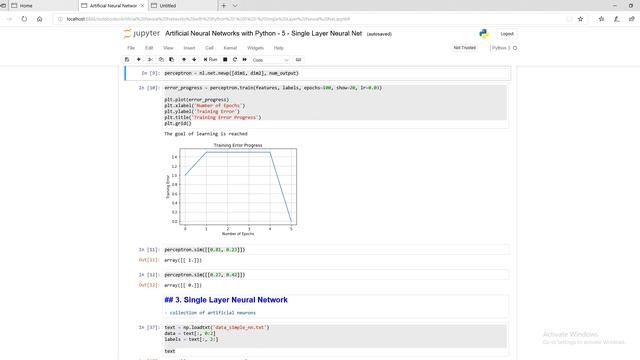Click the perceptron.train code cell
This screenshot has height=360, width=640.
point(336,105)
